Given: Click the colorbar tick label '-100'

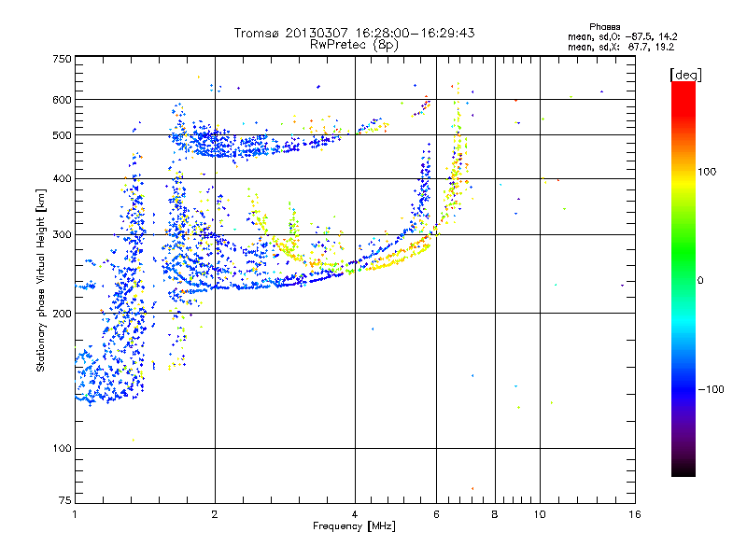Looking at the screenshot, I should (x=711, y=389).
